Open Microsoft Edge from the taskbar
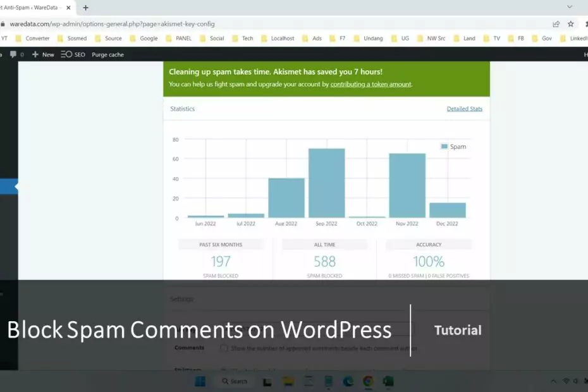Screen dimensions: 588x392 tap(348, 381)
